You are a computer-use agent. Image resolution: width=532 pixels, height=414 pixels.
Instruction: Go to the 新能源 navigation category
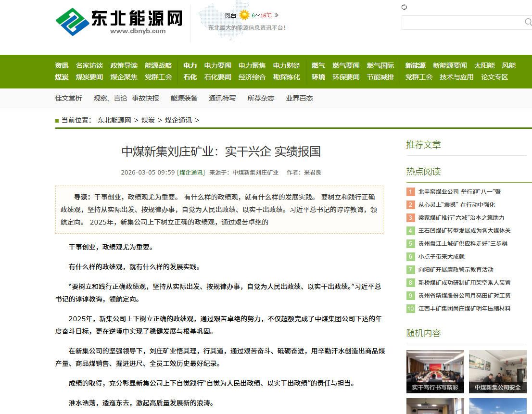415,65
